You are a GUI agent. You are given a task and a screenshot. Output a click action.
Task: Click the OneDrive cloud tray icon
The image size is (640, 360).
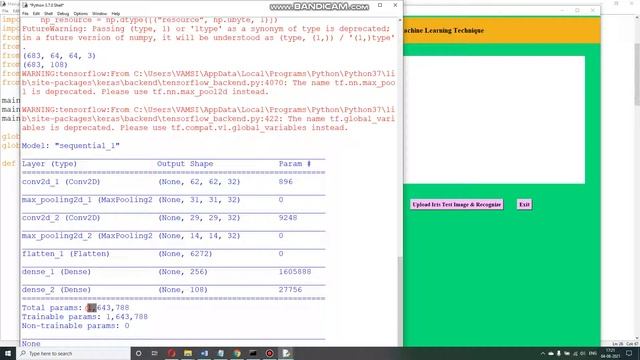[551, 353]
